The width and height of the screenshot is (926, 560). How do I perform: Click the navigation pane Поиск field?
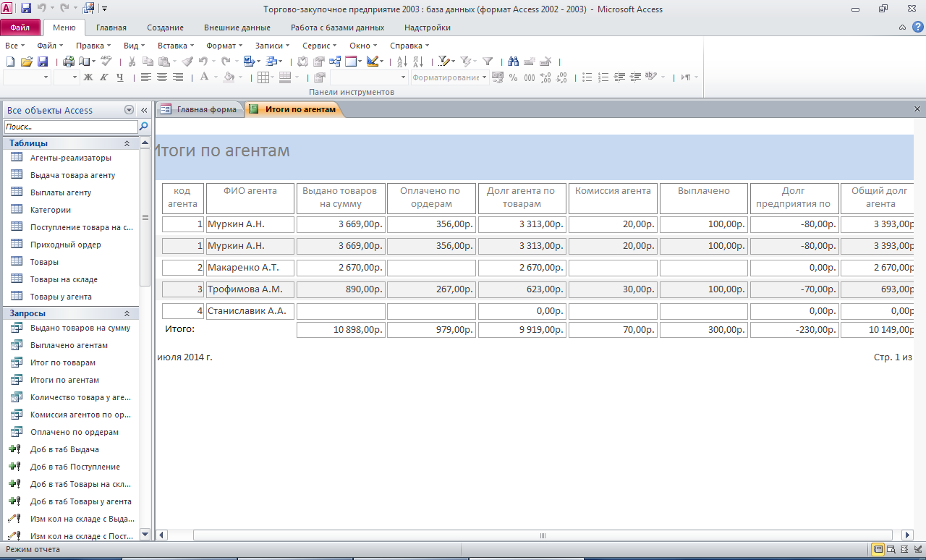(x=71, y=127)
